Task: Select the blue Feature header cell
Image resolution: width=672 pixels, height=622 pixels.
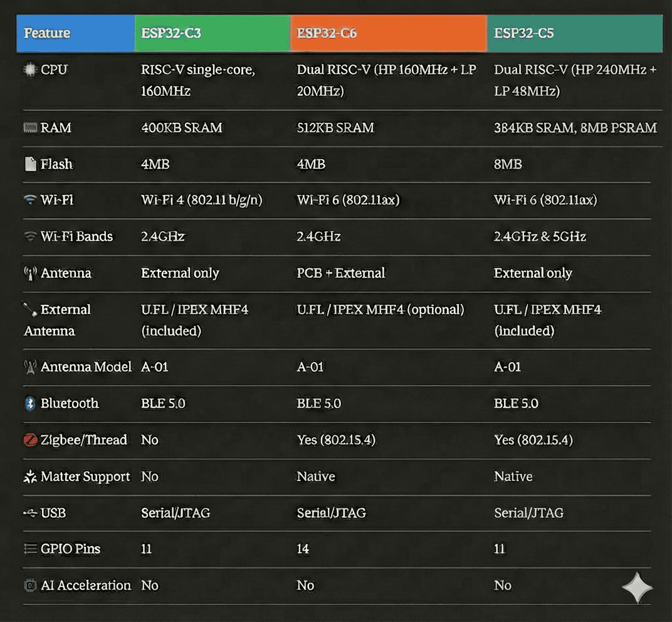Action: coord(75,33)
